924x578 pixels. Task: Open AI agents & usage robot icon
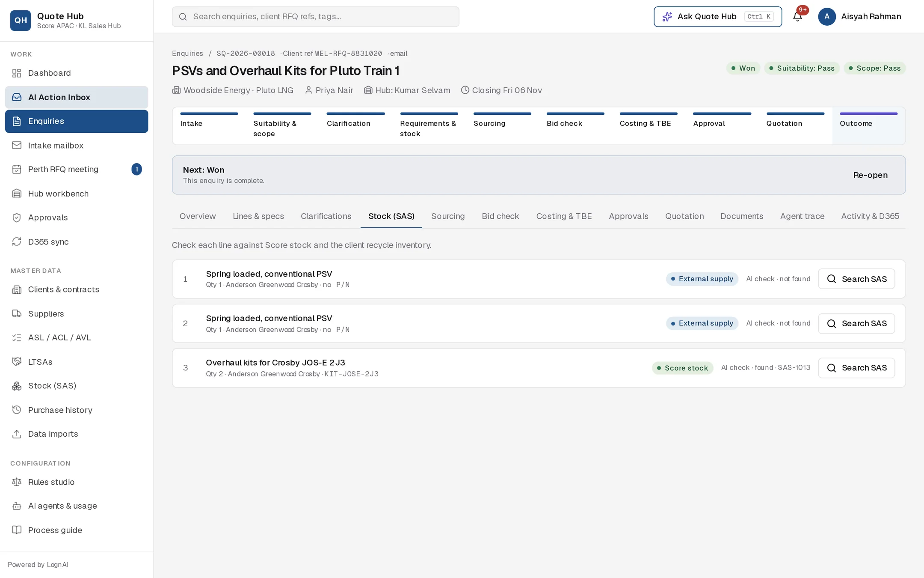tap(17, 506)
